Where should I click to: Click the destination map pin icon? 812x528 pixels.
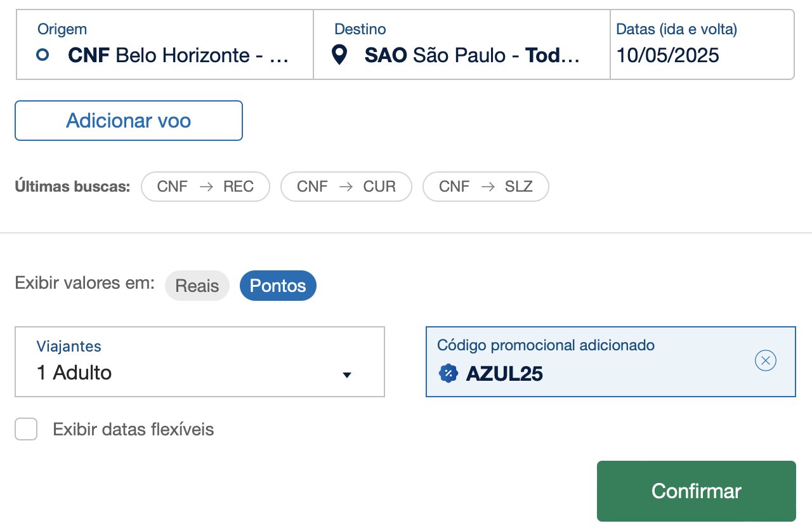click(x=340, y=55)
